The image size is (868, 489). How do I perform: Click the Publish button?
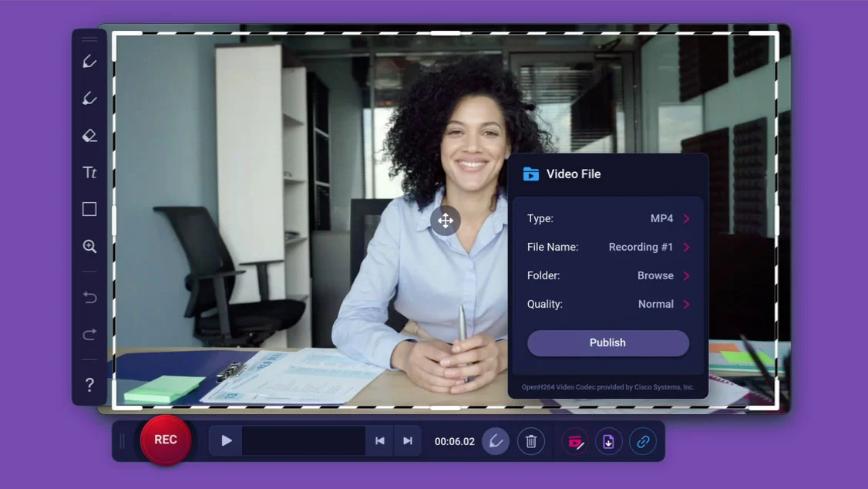(607, 342)
